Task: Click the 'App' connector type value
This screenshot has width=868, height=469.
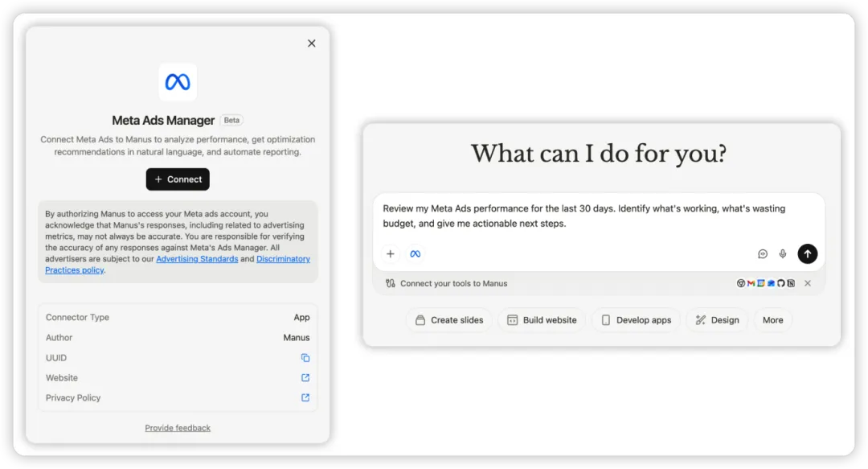Action: [301, 317]
